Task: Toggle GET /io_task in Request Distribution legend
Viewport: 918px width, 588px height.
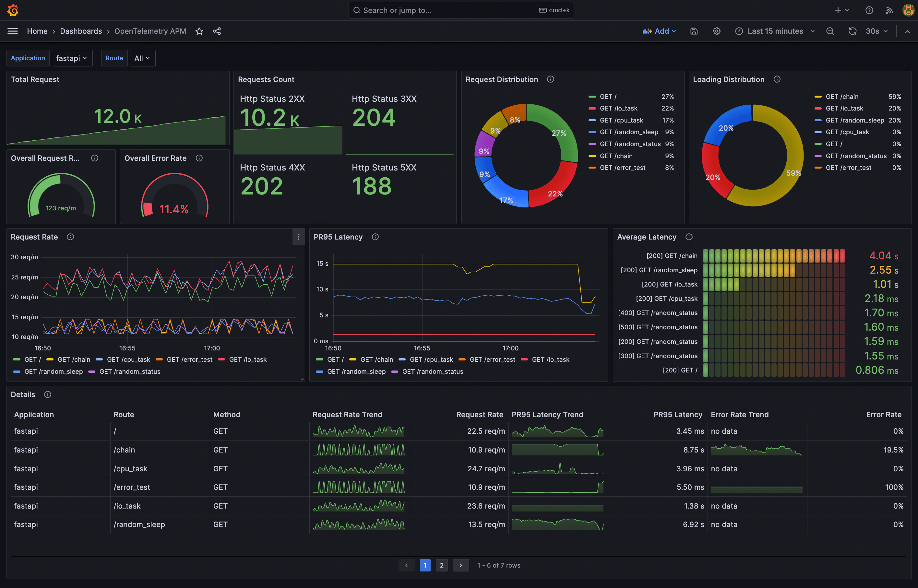Action: click(618, 109)
